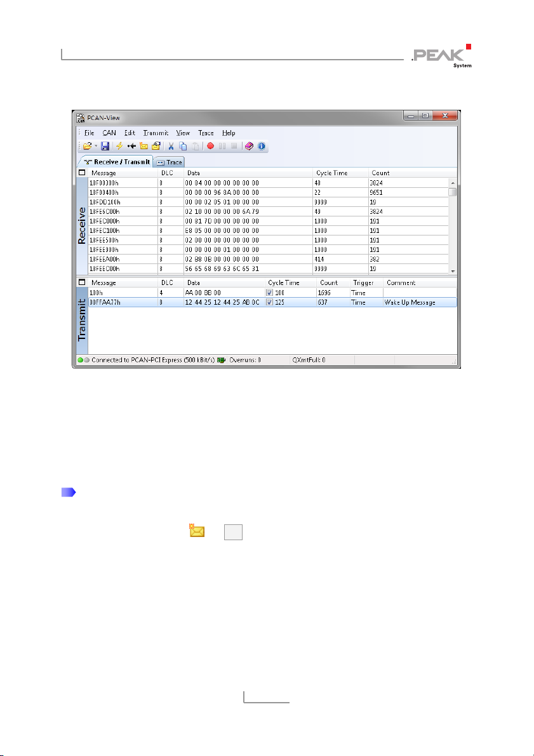Select received message 18F00400h
The height and width of the screenshot is (756, 534).
point(268,192)
